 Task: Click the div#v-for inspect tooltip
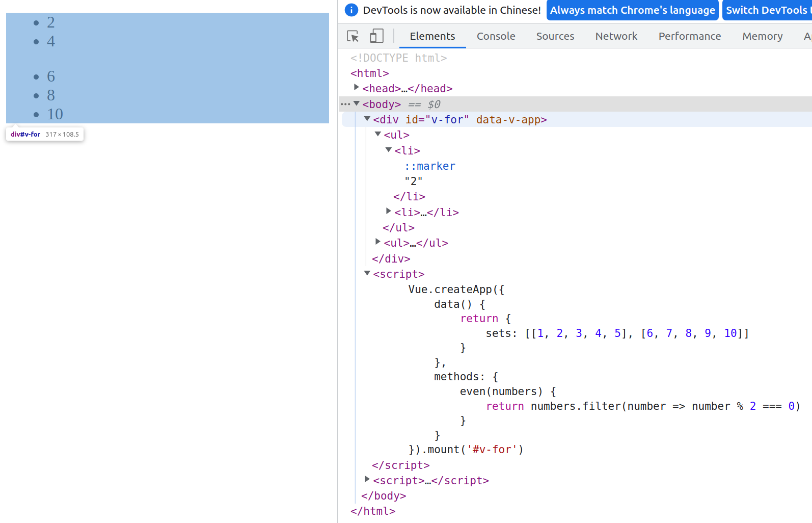[45, 135]
